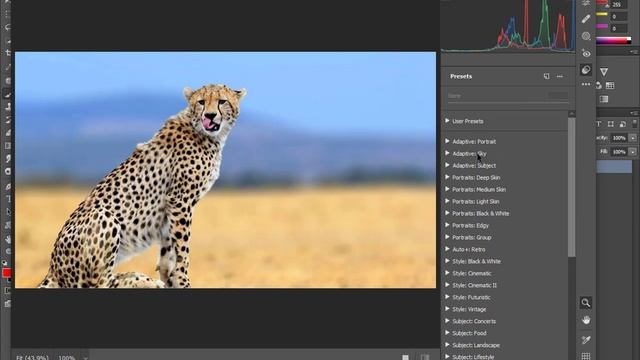This screenshot has width=640, height=360.
Task: Expand the User Presets group
Action: (447, 121)
